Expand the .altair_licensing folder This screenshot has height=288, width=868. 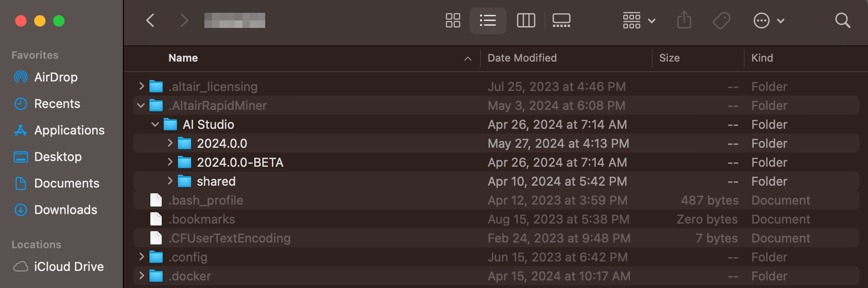click(x=141, y=86)
